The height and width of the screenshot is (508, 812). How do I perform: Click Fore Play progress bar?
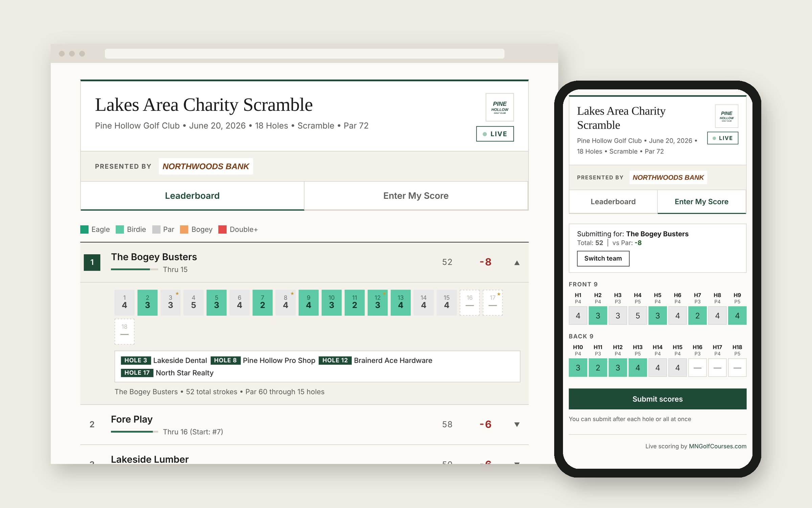(x=134, y=431)
